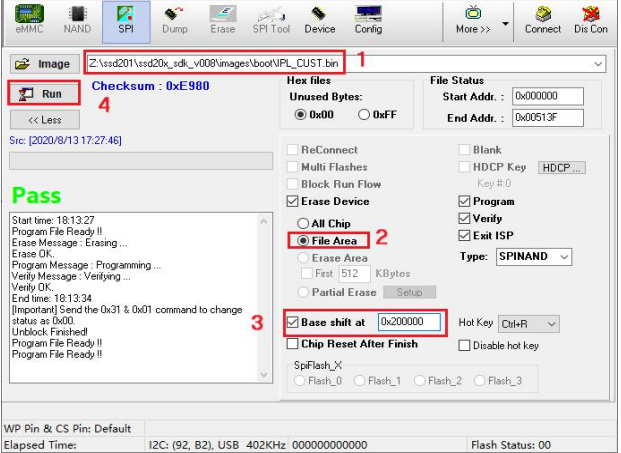Click the 'Verify OK.' log line
The height and width of the screenshot is (453, 621).
[33, 287]
